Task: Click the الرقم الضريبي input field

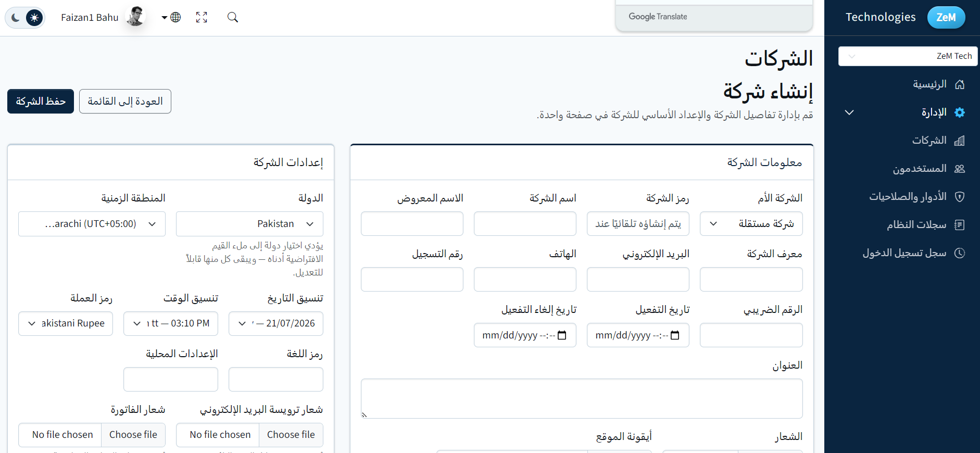Action: point(751,335)
